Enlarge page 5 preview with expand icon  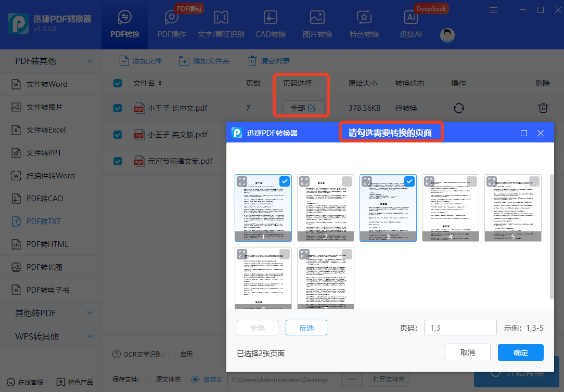(x=492, y=181)
